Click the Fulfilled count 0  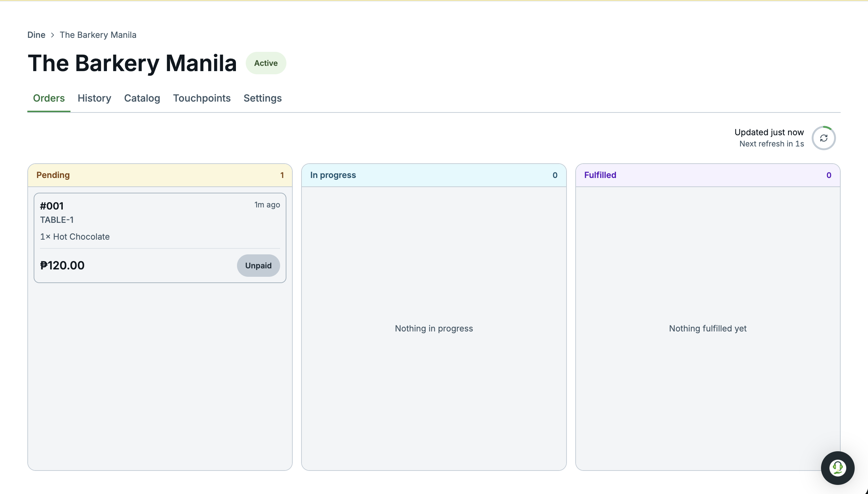(x=829, y=175)
